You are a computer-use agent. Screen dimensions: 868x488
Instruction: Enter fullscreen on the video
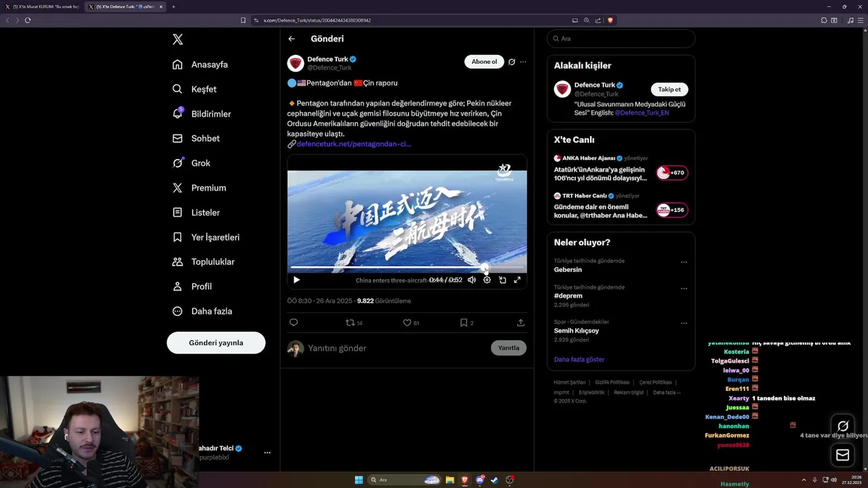tap(517, 280)
